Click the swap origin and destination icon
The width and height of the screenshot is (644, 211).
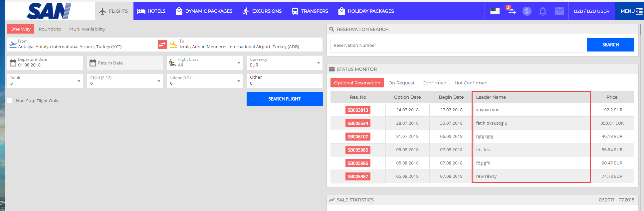pyautogui.click(x=162, y=45)
